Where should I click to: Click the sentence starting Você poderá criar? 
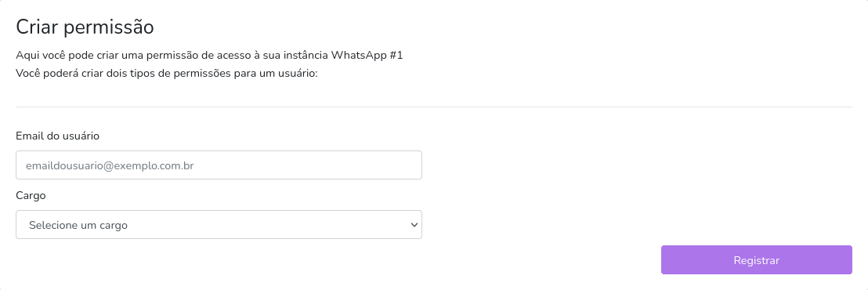[x=167, y=73]
